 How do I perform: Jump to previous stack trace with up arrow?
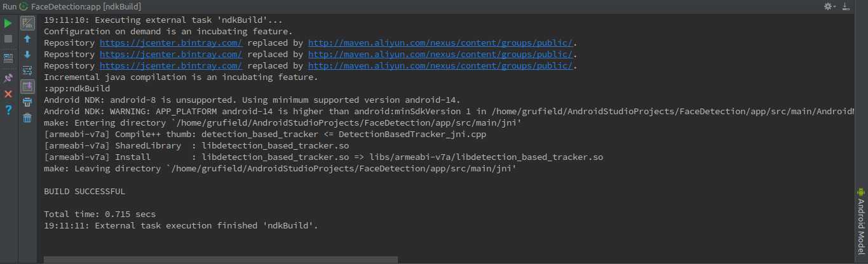27,39
